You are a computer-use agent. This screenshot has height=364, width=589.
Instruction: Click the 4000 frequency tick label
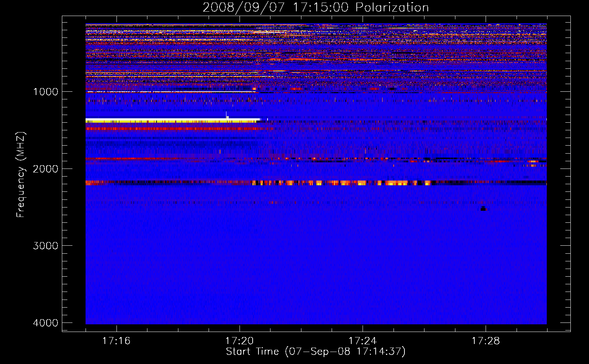click(x=46, y=323)
